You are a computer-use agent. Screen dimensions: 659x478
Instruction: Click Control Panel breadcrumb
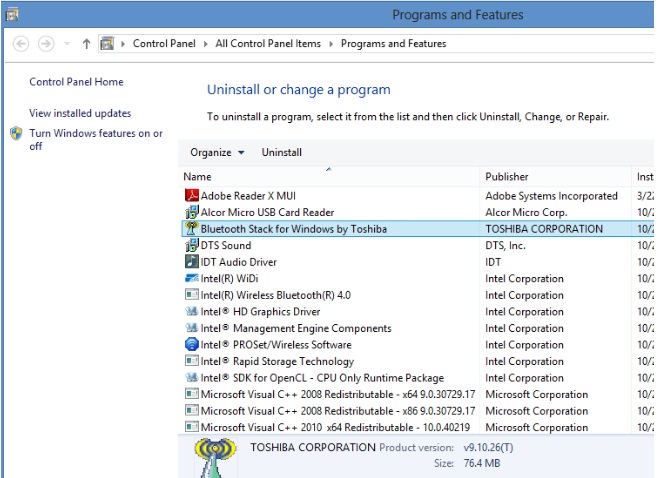pos(164,44)
